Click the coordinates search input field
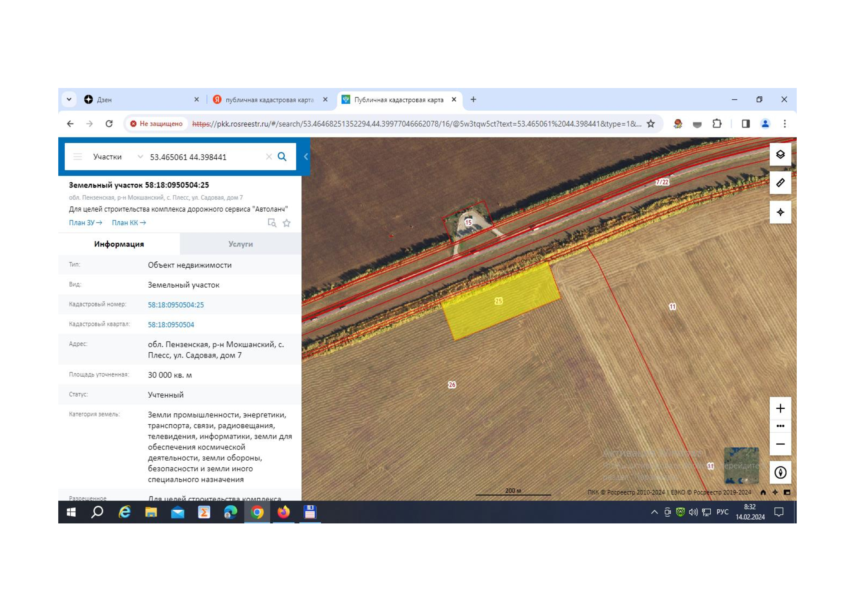Screen dimensions: 868x614 (x=206, y=157)
